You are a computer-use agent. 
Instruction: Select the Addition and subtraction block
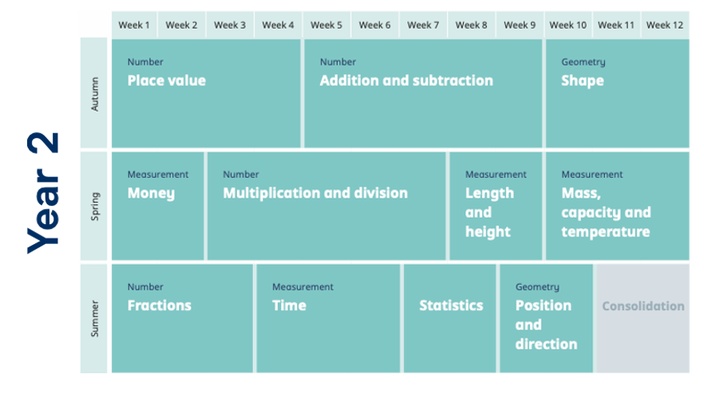423,93
